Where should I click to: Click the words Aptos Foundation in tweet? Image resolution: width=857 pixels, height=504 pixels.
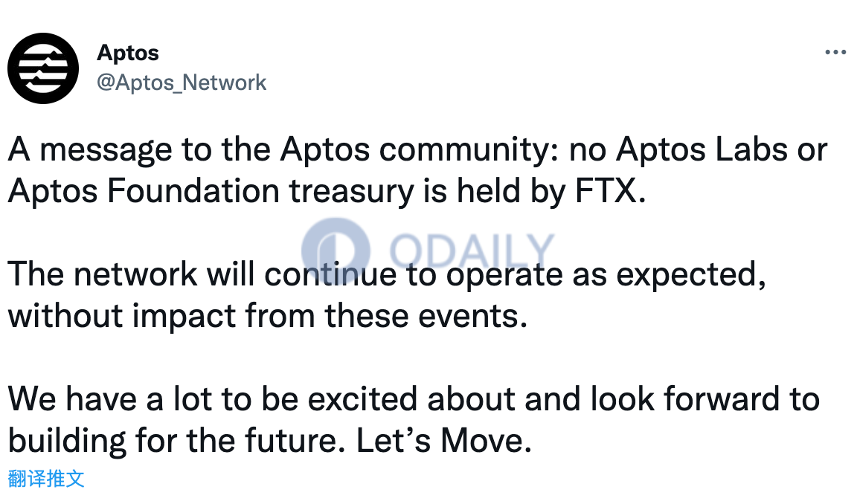[x=144, y=192]
